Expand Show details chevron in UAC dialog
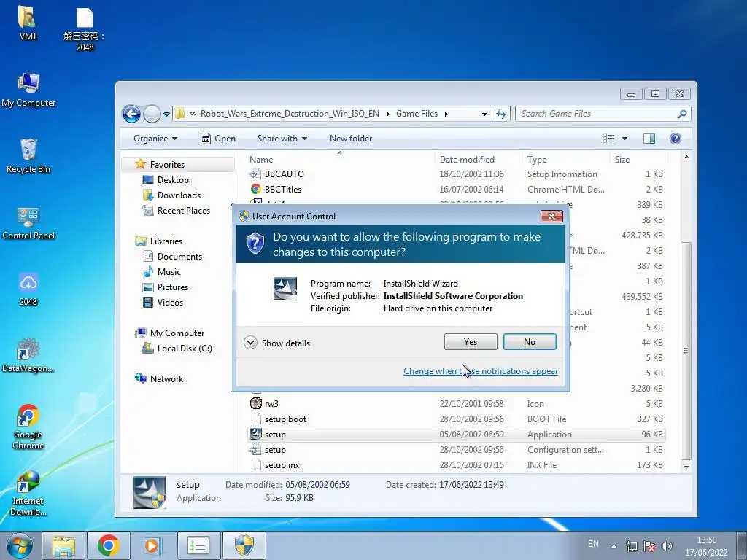Image resolution: width=747 pixels, height=560 pixels. point(251,343)
